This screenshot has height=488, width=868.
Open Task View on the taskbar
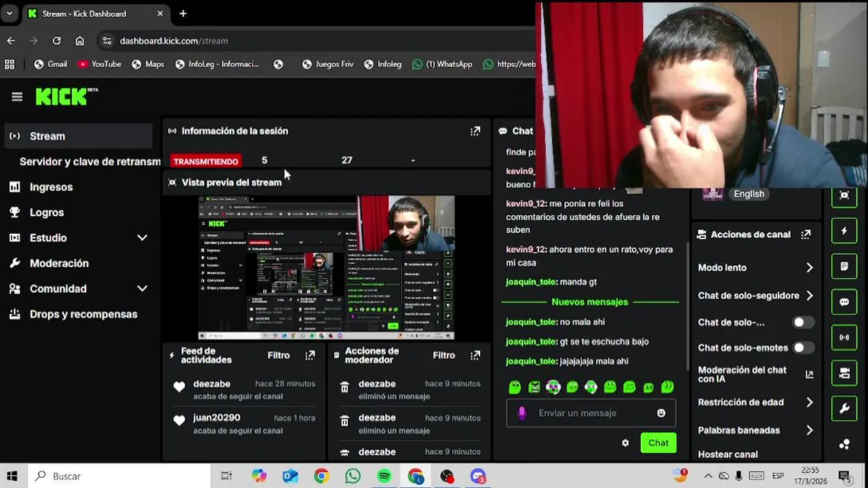(x=226, y=476)
